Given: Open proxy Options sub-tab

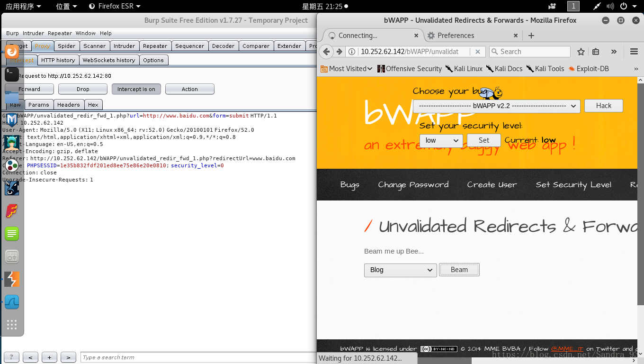Looking at the screenshot, I should (153, 60).
